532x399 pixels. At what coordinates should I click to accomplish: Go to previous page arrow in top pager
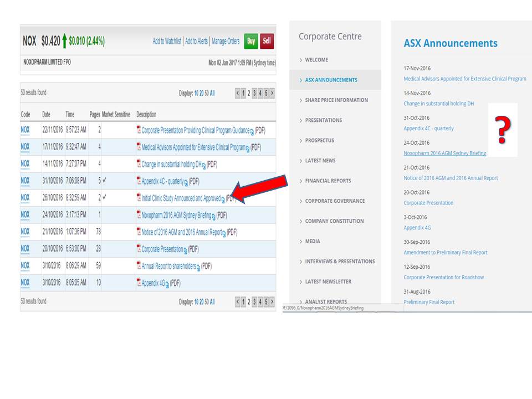click(238, 93)
